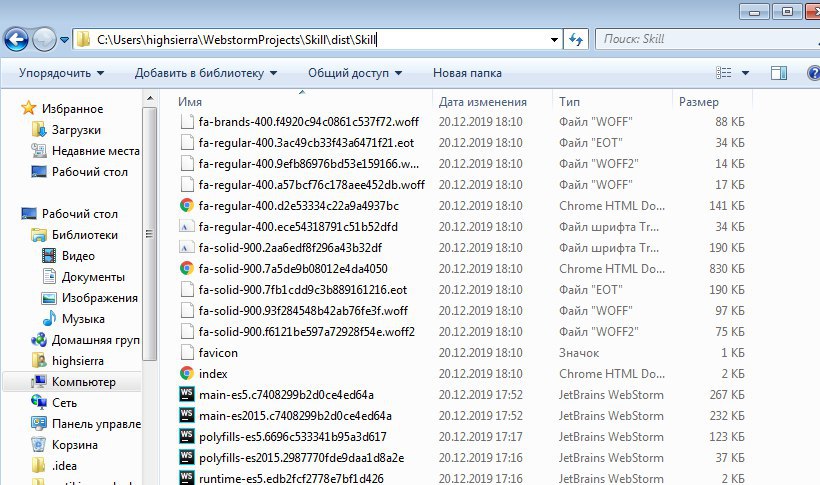Screen dimensions: 820x485
Task: Click the search box 'Поиск: Skill'
Action: click(708, 39)
